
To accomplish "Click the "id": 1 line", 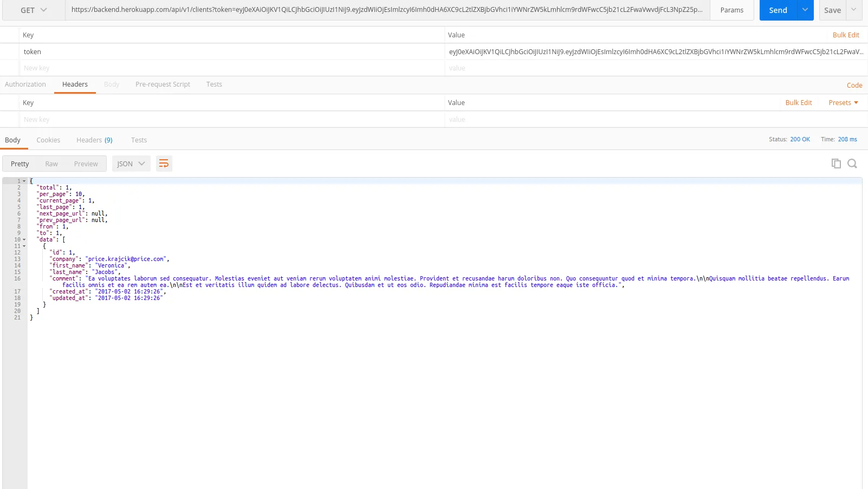I will click(62, 252).
